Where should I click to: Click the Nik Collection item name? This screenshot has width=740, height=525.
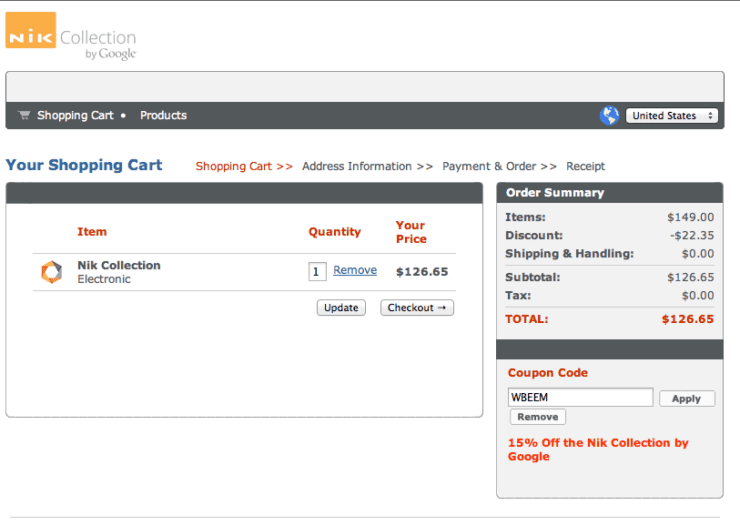119,265
